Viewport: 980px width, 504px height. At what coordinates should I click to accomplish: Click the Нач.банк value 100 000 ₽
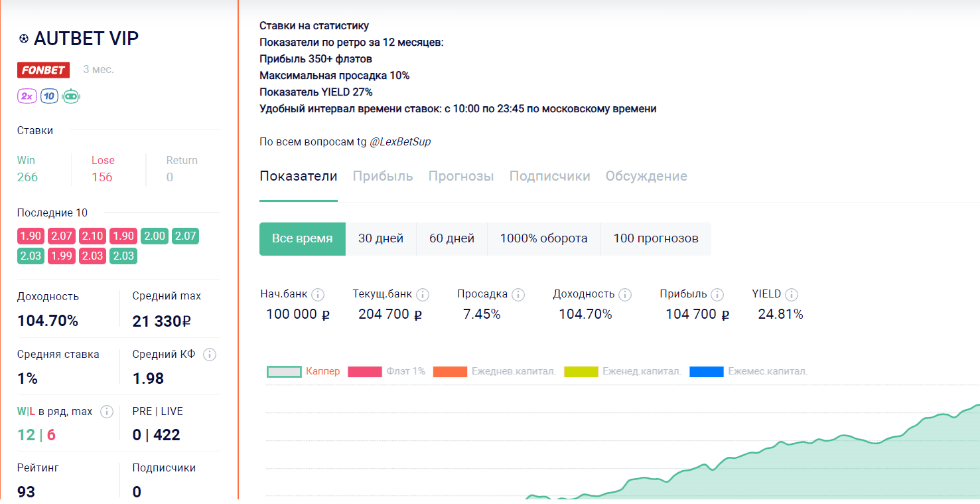(x=298, y=314)
